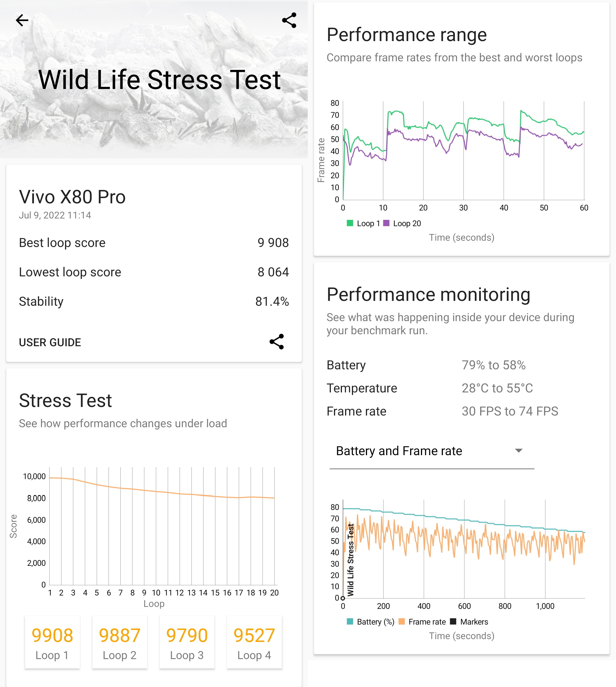Toggle the Loop 20 purple legend swatch
Viewport: 616px width, 687px height.
(x=386, y=223)
